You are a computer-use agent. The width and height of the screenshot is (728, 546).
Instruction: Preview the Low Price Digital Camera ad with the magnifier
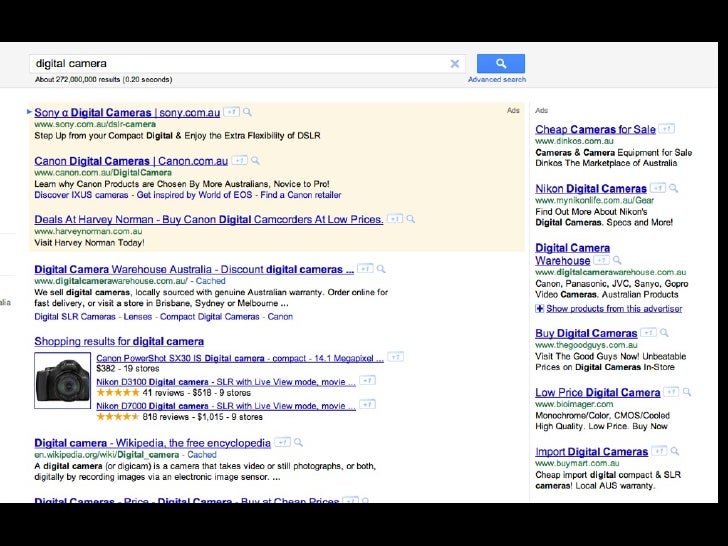point(687,392)
